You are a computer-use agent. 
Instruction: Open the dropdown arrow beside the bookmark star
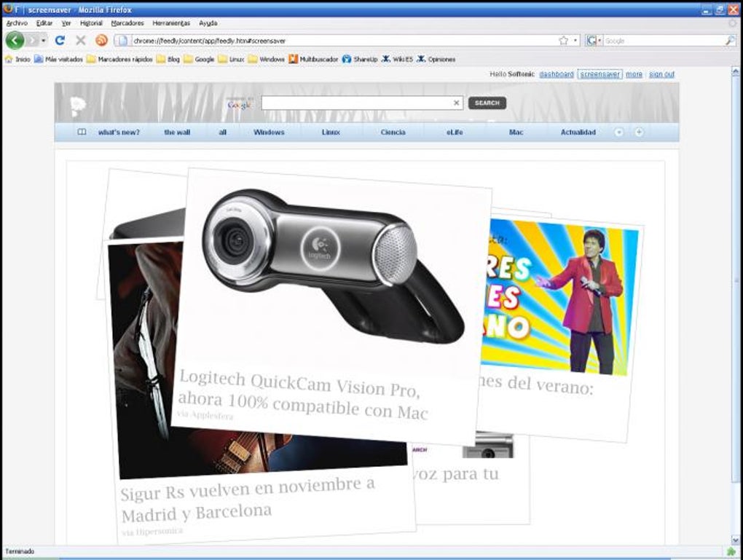pyautogui.click(x=575, y=41)
